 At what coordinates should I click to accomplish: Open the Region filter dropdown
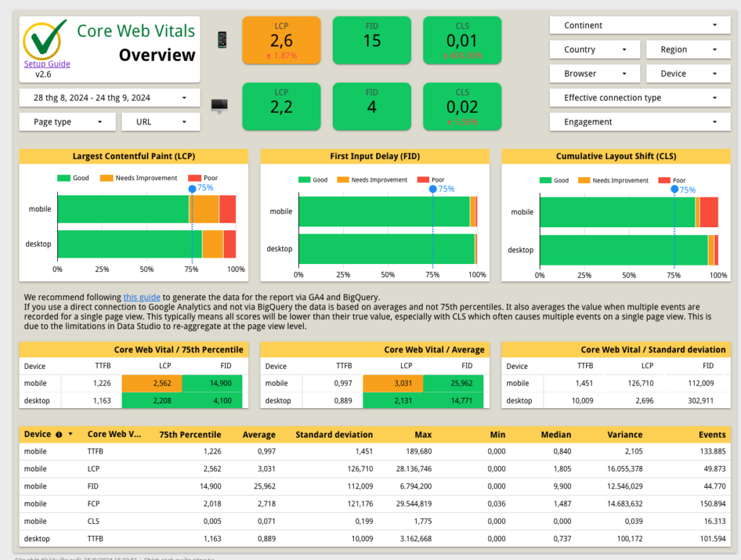[688, 50]
